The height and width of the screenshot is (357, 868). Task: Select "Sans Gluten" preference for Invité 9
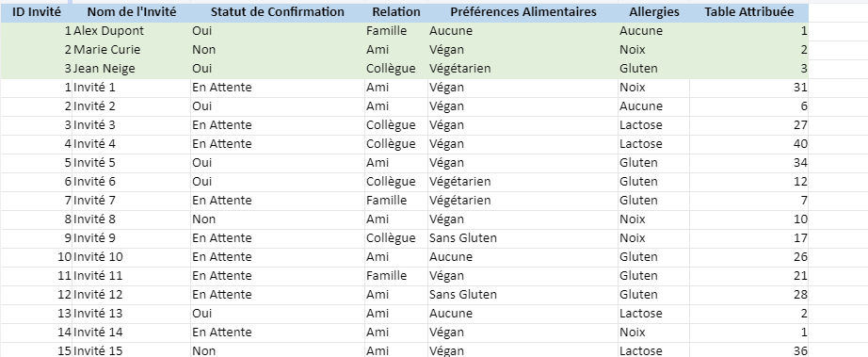click(x=523, y=238)
